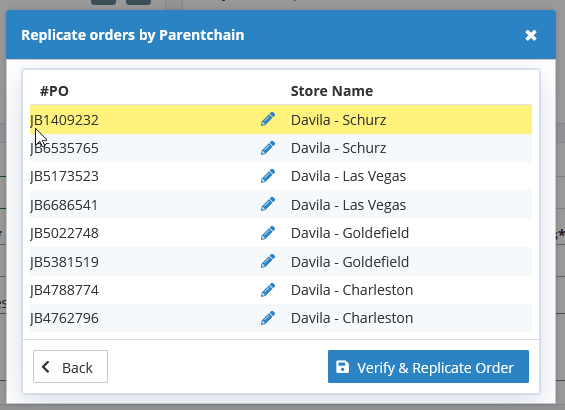The image size is (565, 410).
Task: Click Verify & Replicate Order button
Action: (428, 366)
